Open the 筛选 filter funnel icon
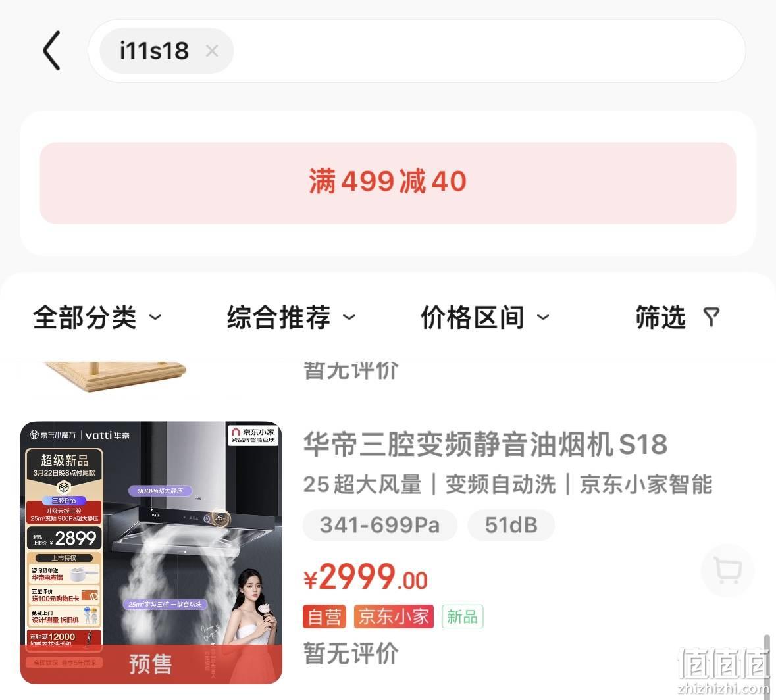Viewport: 776px width, 700px height. [x=711, y=317]
